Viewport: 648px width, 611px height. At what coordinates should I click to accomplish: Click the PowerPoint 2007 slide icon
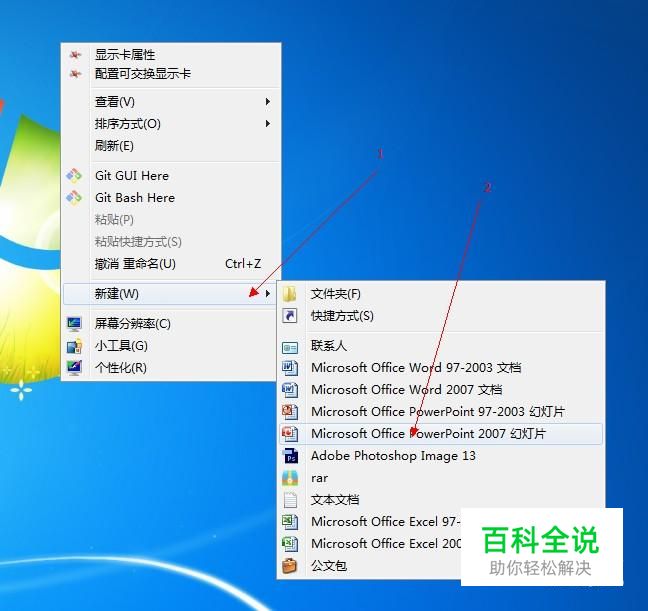click(x=290, y=433)
